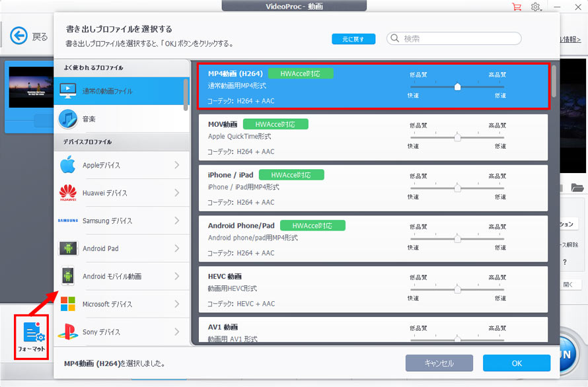Select the HEVC video profile
Viewport: 588px width, 387px height.
click(x=373, y=289)
